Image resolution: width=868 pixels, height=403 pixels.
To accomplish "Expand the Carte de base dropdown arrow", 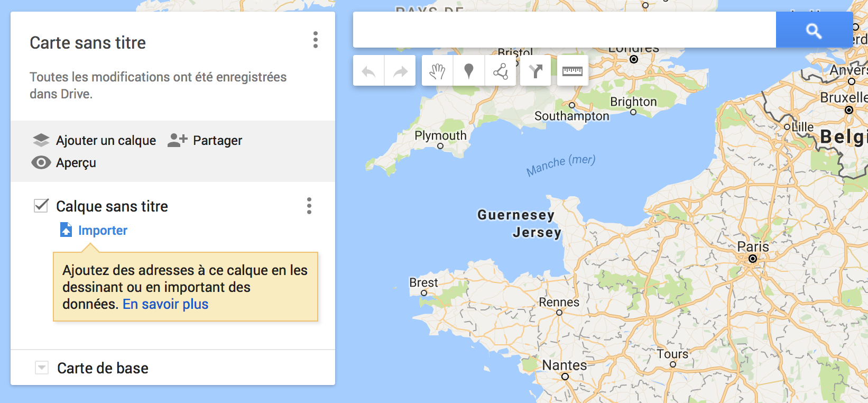I will coord(42,368).
